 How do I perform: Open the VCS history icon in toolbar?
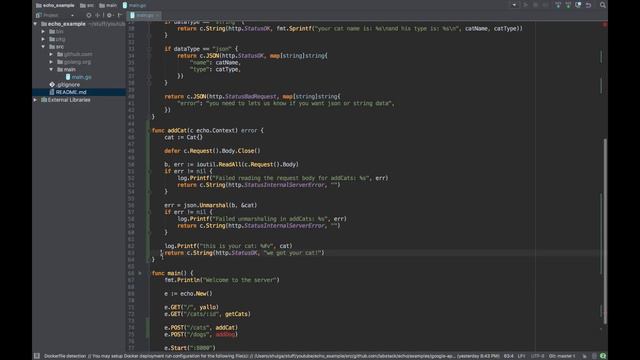click(578, 5)
